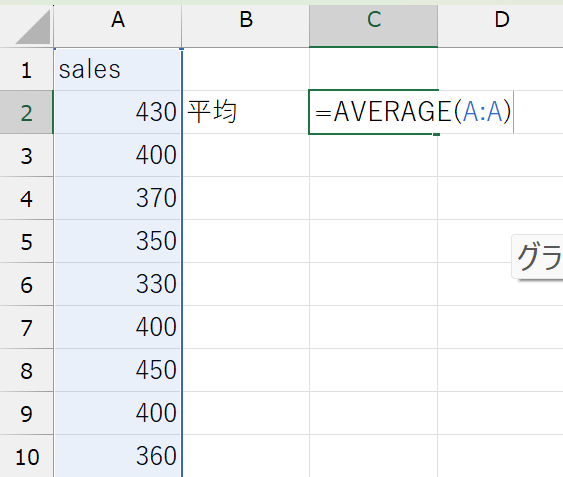
Task: Select column B header
Action: click(246, 26)
